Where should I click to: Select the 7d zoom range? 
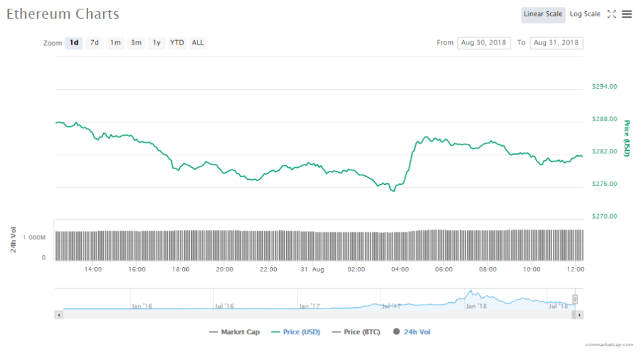pos(94,43)
